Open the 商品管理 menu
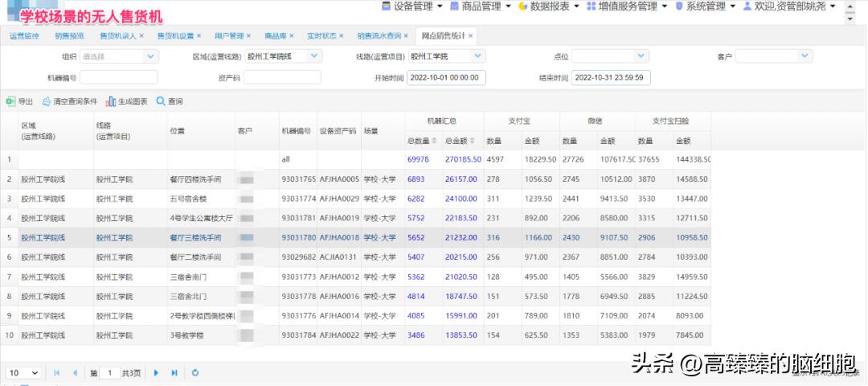The width and height of the screenshot is (868, 386). pos(480,6)
